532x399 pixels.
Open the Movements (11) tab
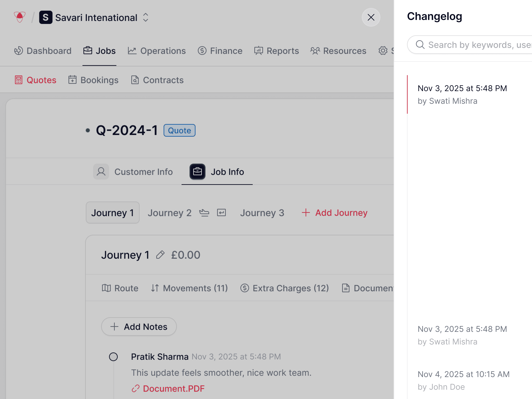coord(189,288)
